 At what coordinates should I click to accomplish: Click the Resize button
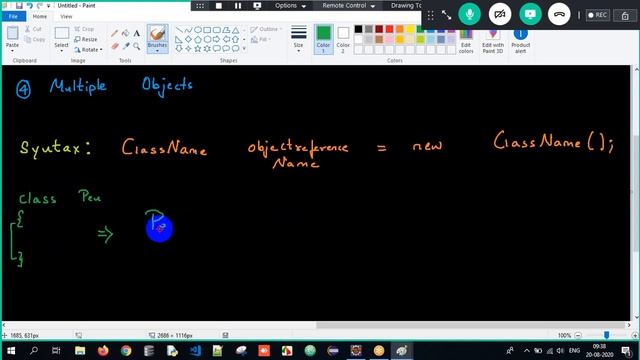(86, 40)
